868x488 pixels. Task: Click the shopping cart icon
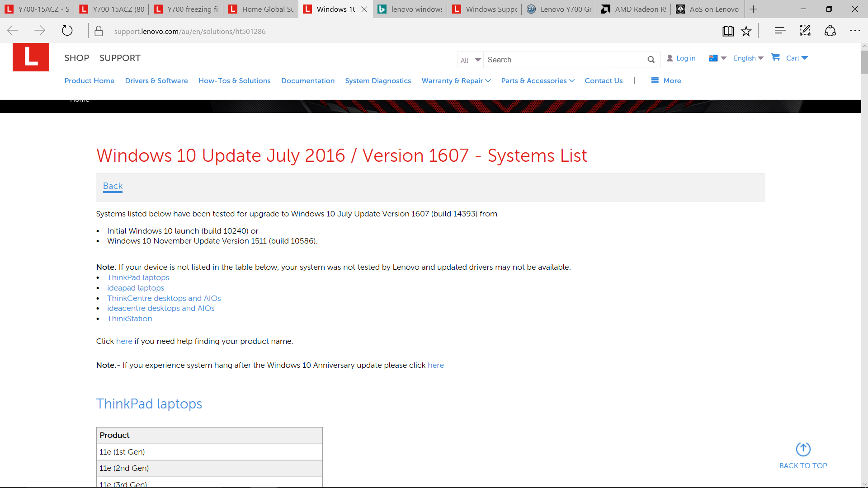point(776,57)
